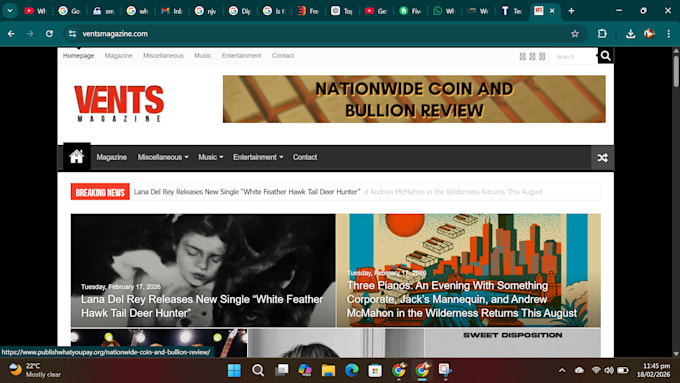
Task: Expand the Entertainment dropdown in navigation bar
Action: point(258,157)
